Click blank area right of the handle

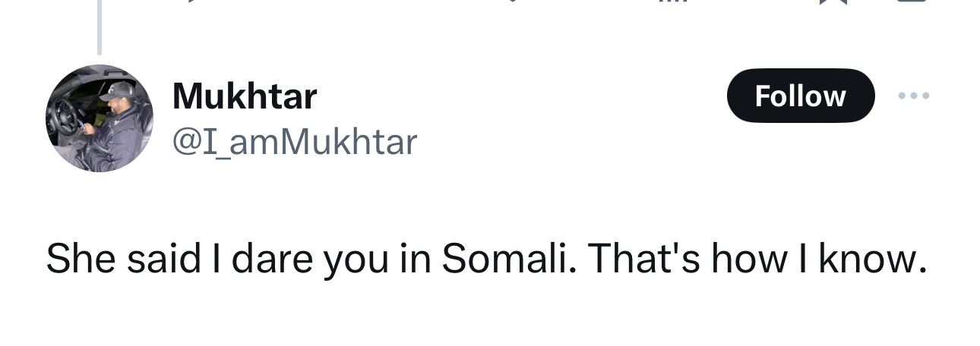tap(608, 143)
